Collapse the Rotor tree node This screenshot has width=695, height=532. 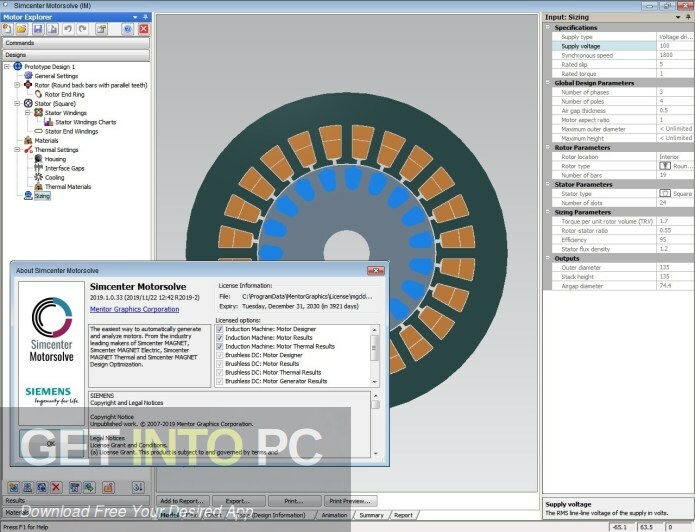click(x=17, y=85)
